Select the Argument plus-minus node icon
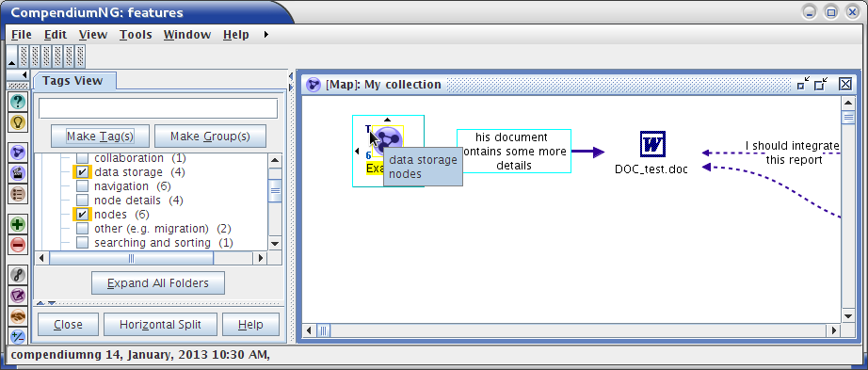This screenshot has height=370, width=868. click(18, 335)
